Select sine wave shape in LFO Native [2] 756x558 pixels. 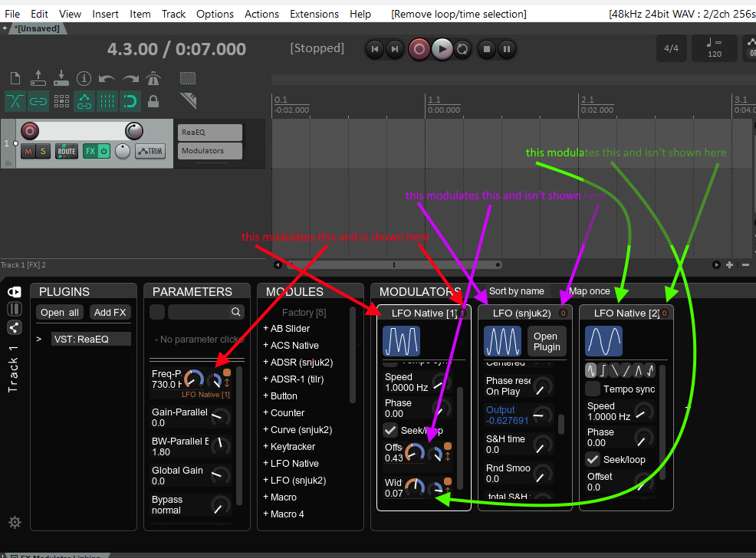coord(591,370)
